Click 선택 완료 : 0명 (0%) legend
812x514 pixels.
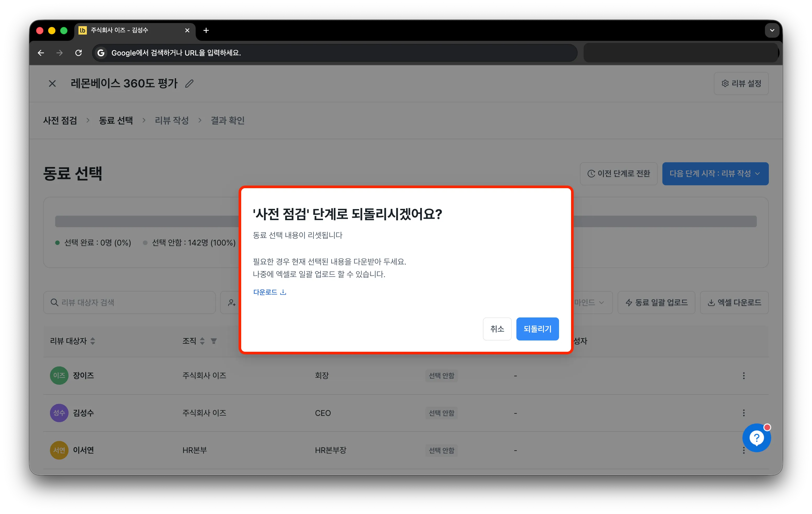click(x=93, y=243)
